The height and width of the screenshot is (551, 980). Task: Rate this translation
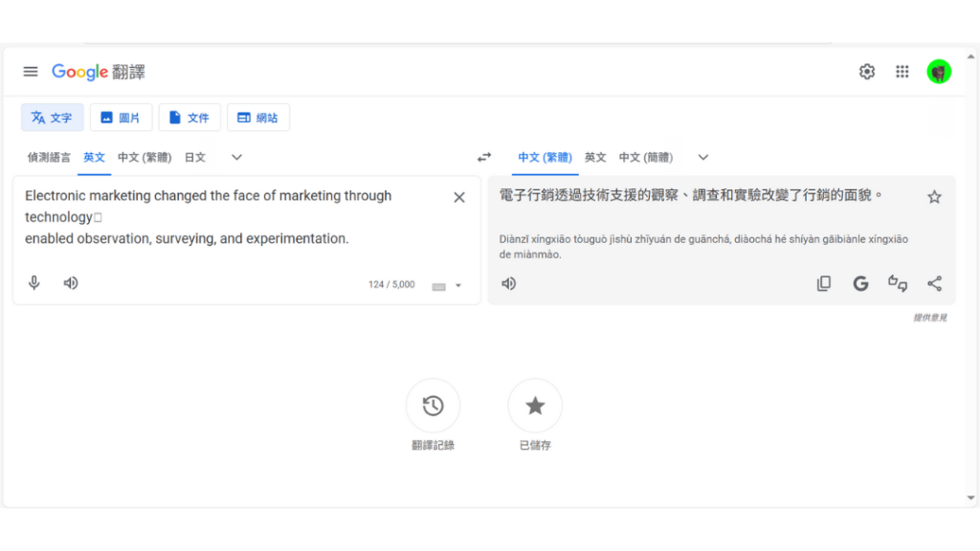tap(898, 283)
